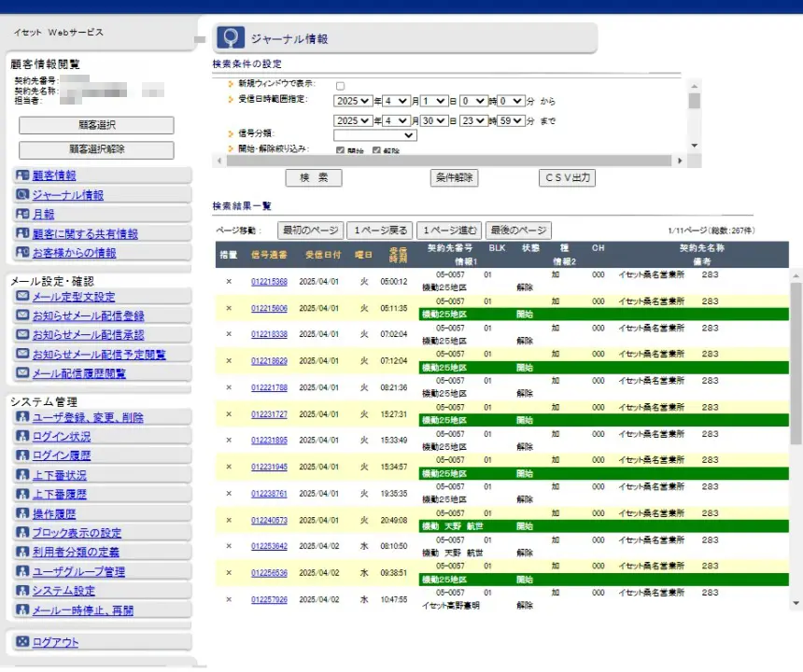Image resolution: width=803 pixels, height=672 pixels.
Task: Click the 1ページ進む next page button
Action: click(x=448, y=231)
